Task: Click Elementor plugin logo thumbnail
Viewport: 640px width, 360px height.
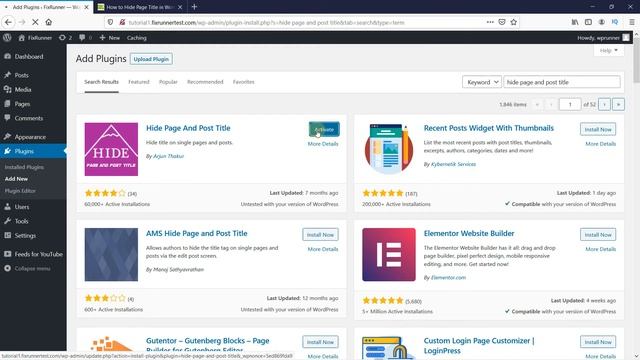Action: pos(389,255)
